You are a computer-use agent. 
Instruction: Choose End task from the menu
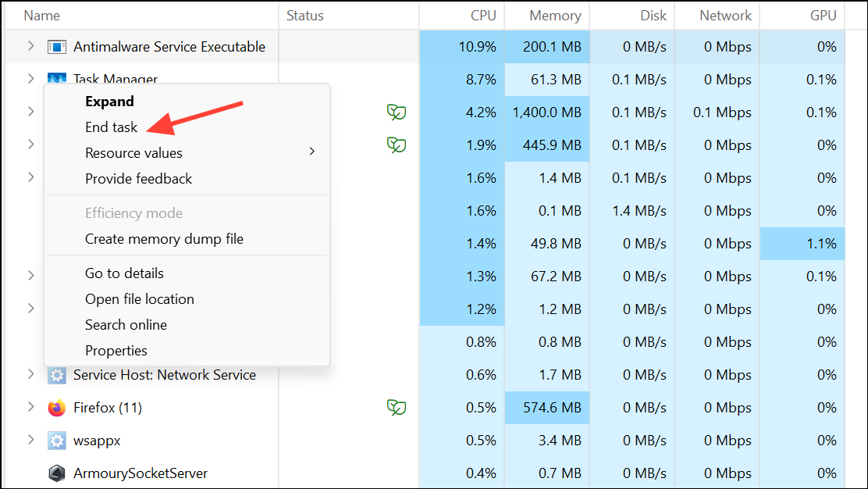(109, 127)
